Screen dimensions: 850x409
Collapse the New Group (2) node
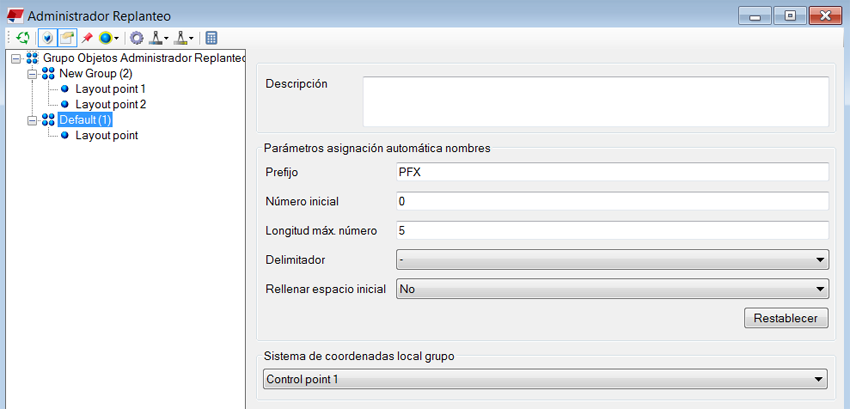coord(32,73)
